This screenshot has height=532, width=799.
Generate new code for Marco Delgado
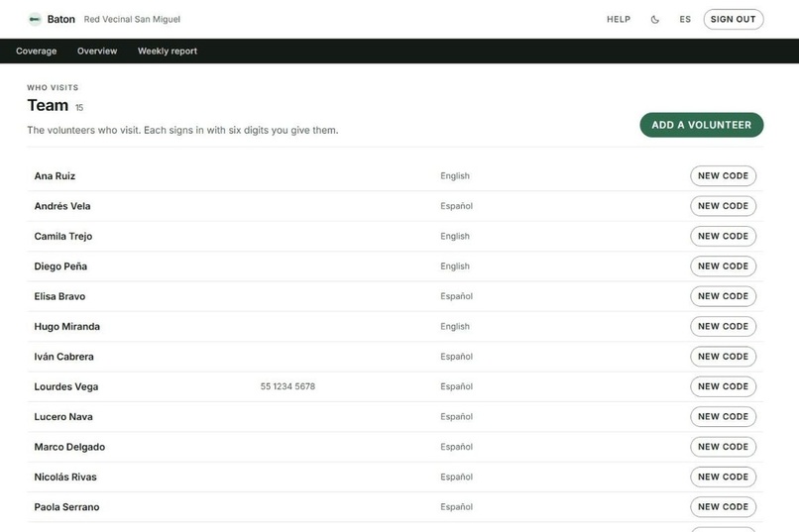[723, 446]
